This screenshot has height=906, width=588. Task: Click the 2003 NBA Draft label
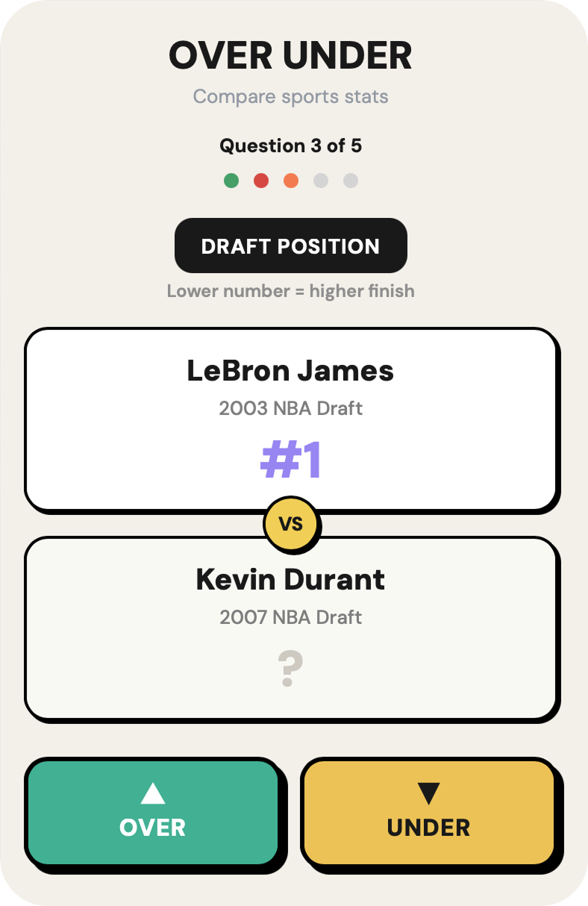[291, 408]
